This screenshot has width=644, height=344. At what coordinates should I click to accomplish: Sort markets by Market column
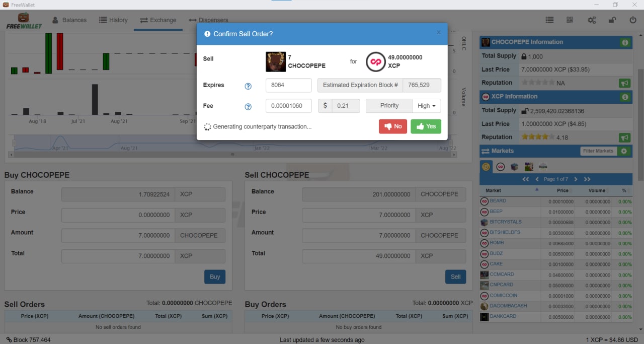click(x=511, y=190)
